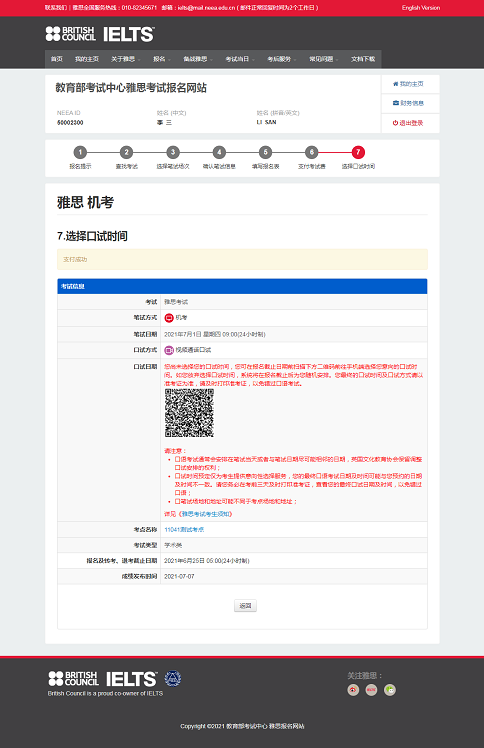Open the footer follow icon between Weibo and WeChat
This screenshot has height=748, width=484.
click(x=371, y=690)
